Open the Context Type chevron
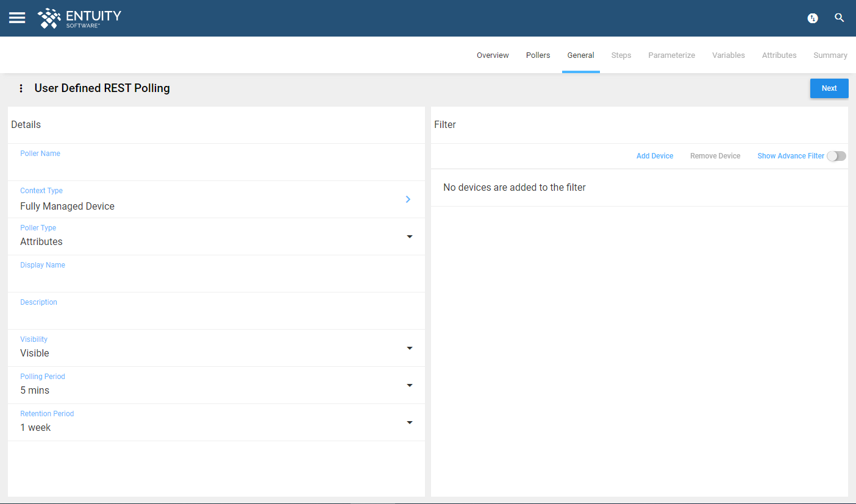Screen dimensions: 856x504 coord(408,199)
